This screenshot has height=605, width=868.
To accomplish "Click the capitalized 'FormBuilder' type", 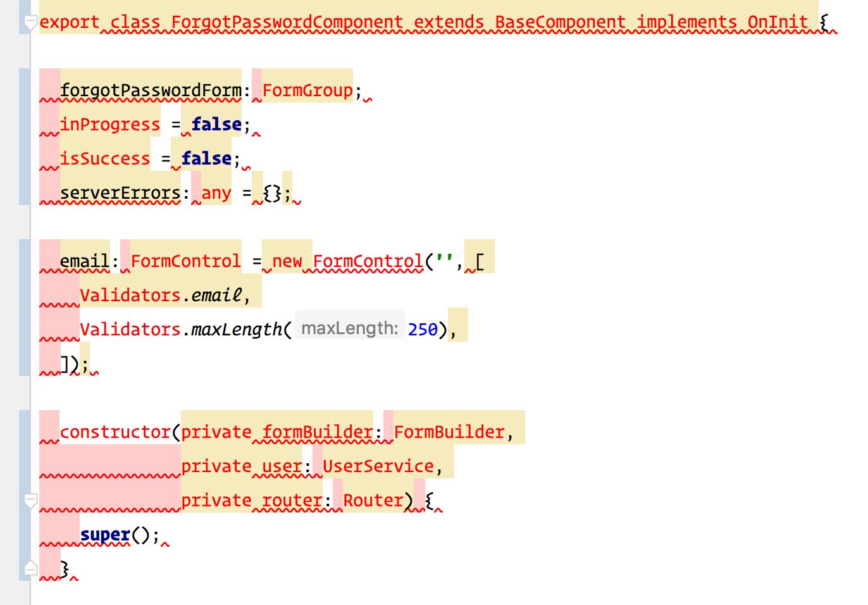I will pos(449,432).
